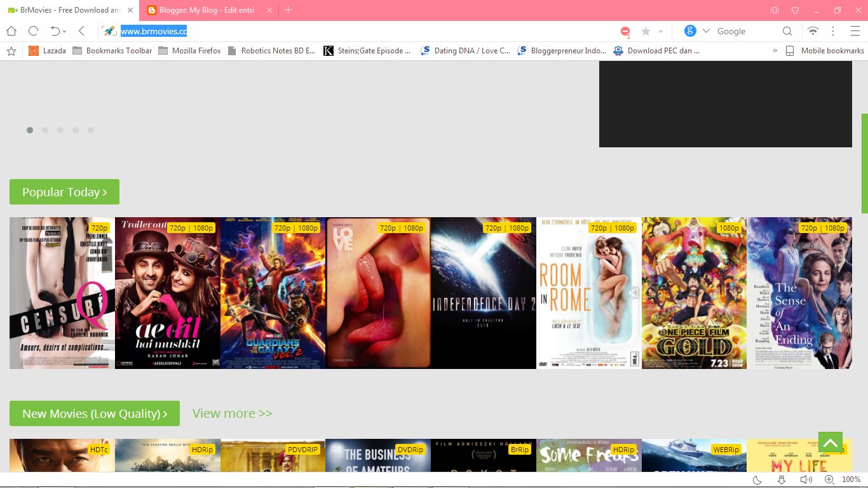
Task: Open the Censure movie poster
Action: click(x=62, y=293)
